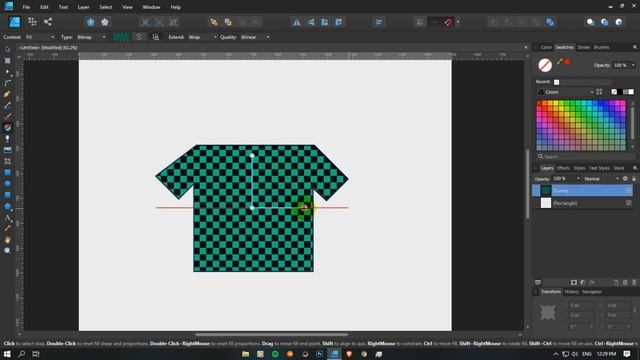Open the snapping options dropdown arrow
The width and height of the screenshot is (640, 360).
(x=458, y=22)
